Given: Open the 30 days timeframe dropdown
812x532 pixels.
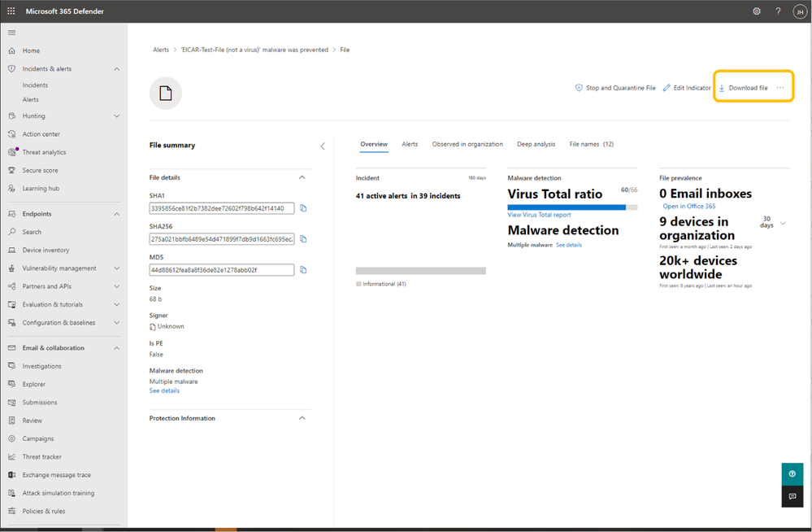Looking at the screenshot, I should click(x=783, y=224).
